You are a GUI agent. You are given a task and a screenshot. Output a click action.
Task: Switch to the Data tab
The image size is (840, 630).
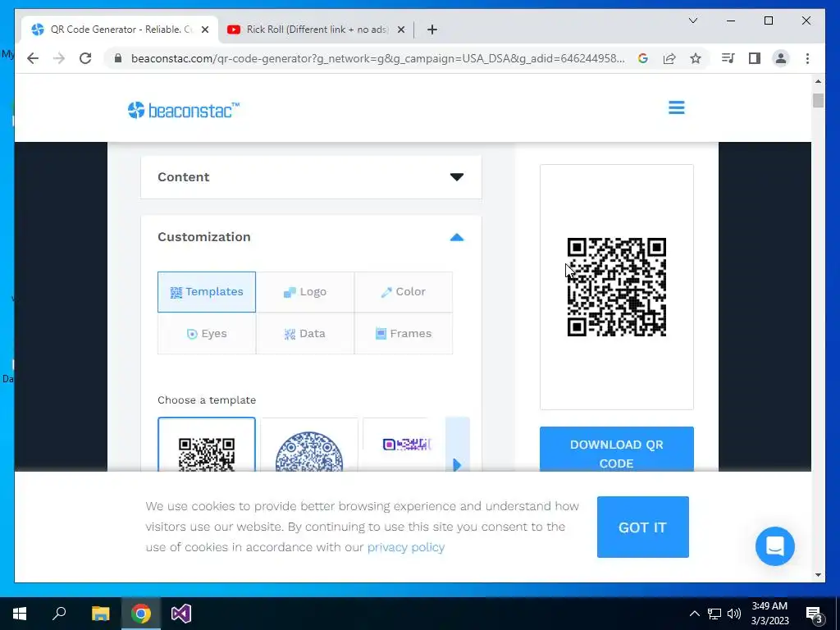pos(305,334)
